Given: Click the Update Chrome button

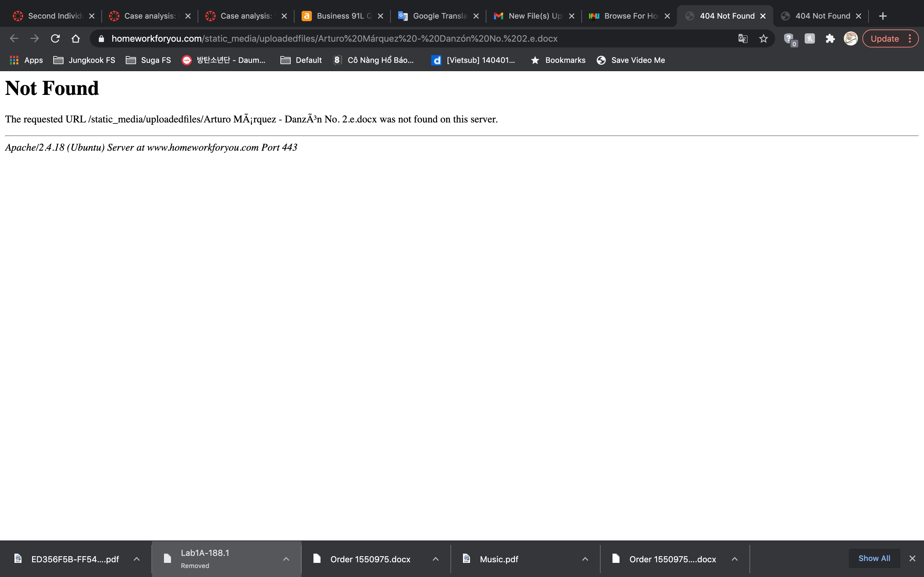Looking at the screenshot, I should tap(885, 38).
